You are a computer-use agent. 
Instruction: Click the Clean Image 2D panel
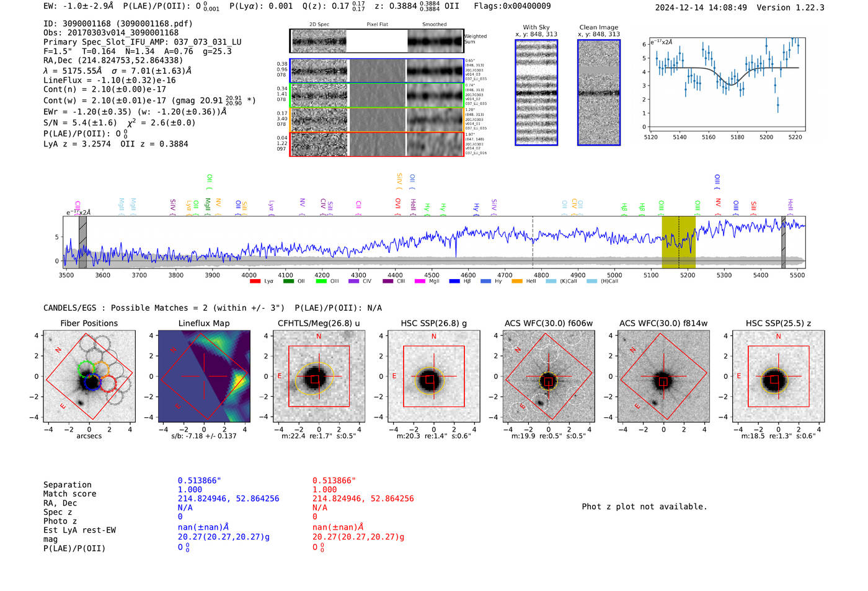point(599,92)
